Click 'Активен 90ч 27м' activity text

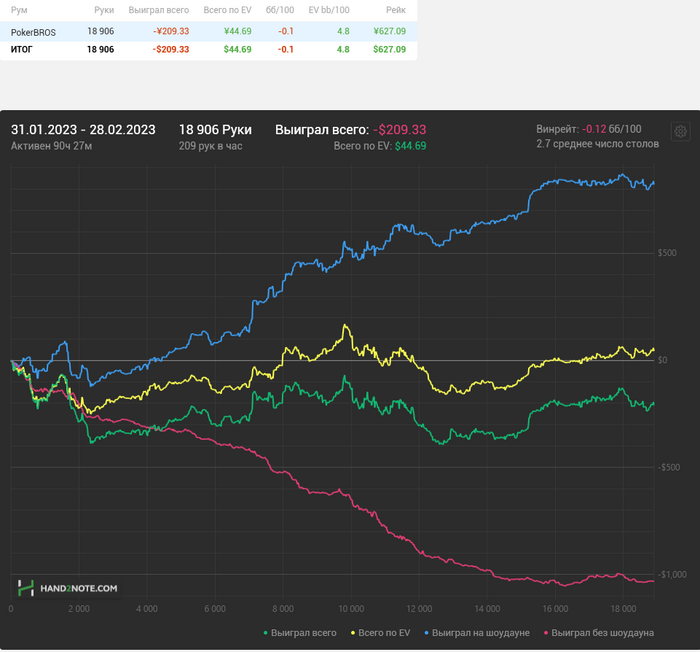tap(51, 146)
